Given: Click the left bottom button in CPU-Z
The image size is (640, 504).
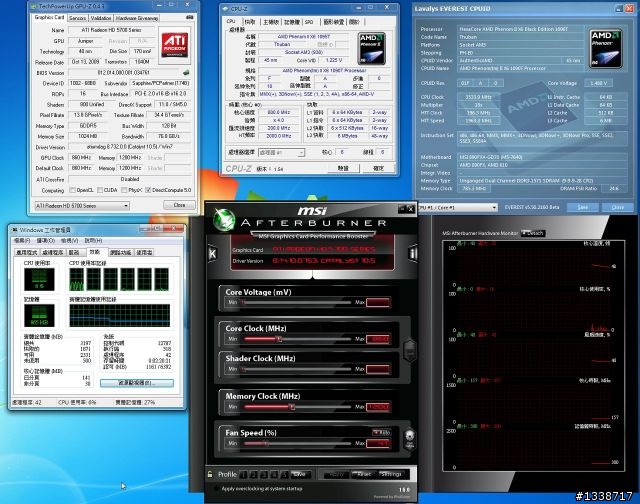Looking at the screenshot, I should click(x=343, y=168).
